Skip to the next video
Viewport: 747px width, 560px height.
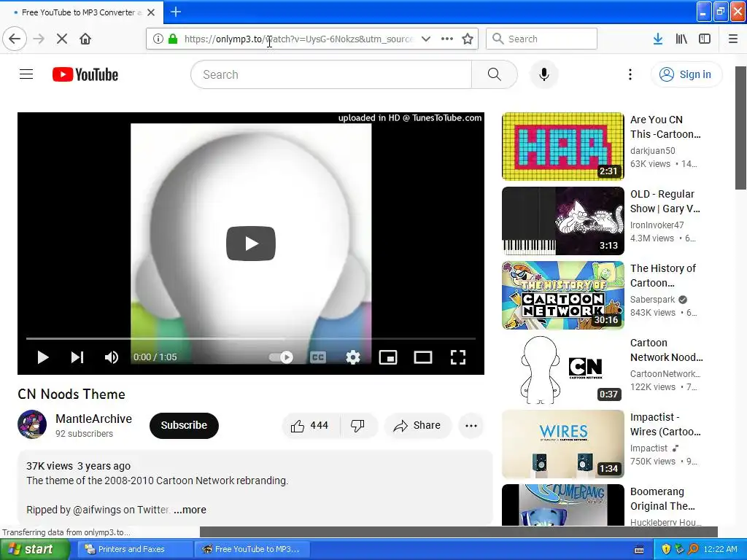(x=77, y=357)
